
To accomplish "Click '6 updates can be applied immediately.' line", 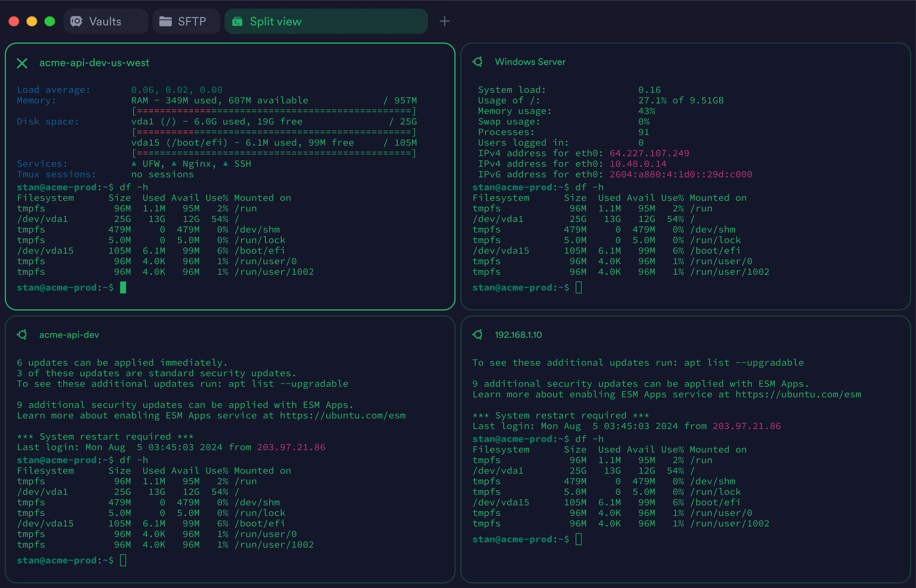I will tap(122, 363).
